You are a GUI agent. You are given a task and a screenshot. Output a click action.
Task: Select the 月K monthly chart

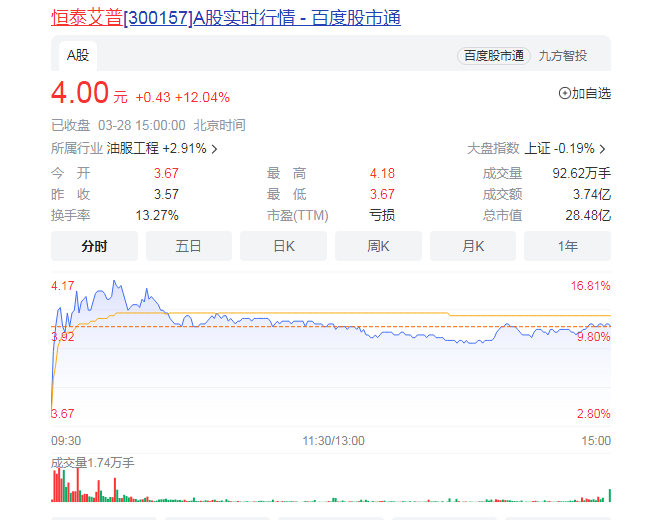point(473,246)
